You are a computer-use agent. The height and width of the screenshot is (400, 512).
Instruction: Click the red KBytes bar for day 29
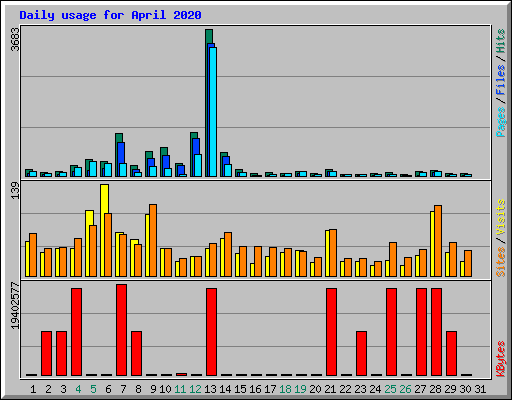coord(451,353)
